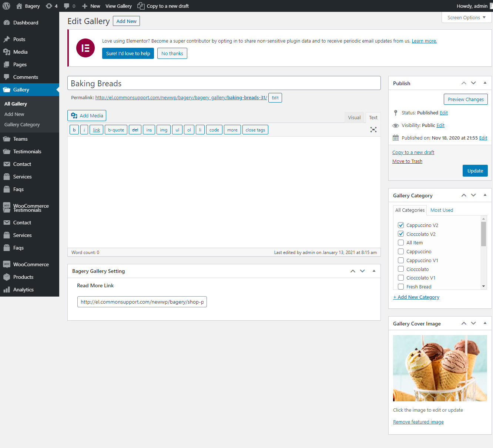Collapse the Bagery Gallery Setting panel
This screenshot has width=493, height=448.
(x=374, y=271)
